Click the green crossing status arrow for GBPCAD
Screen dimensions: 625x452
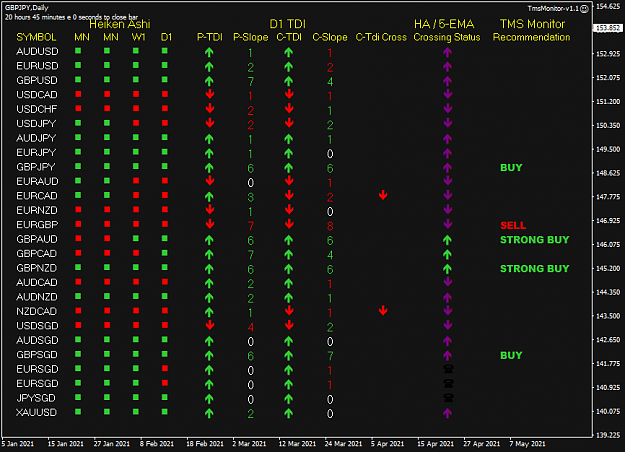click(x=447, y=254)
